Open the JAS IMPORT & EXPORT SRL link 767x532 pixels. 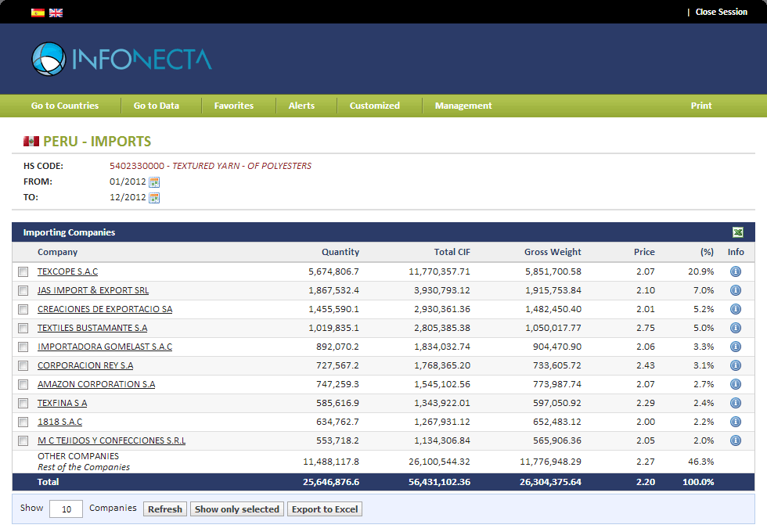click(93, 290)
